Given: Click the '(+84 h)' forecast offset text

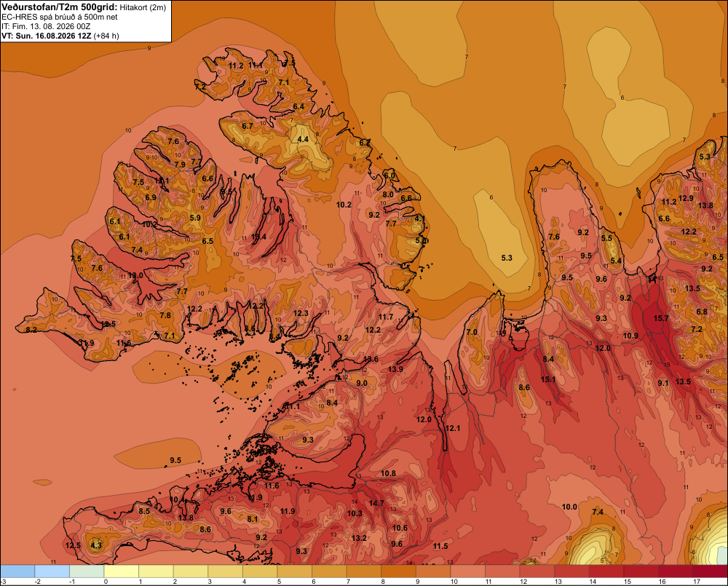Looking at the screenshot, I should click(106, 36).
